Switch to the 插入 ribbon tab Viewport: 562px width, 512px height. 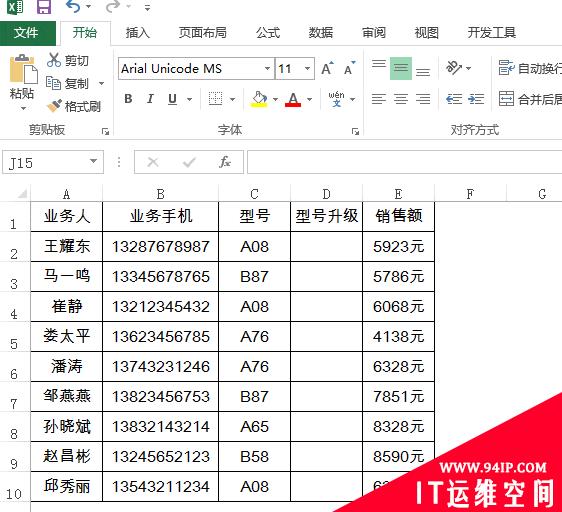[138, 33]
